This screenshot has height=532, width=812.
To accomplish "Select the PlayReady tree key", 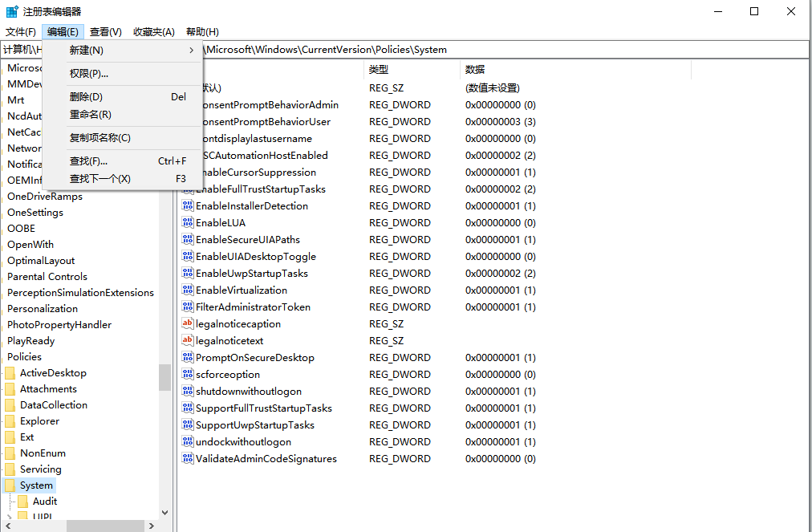I will 31,341.
